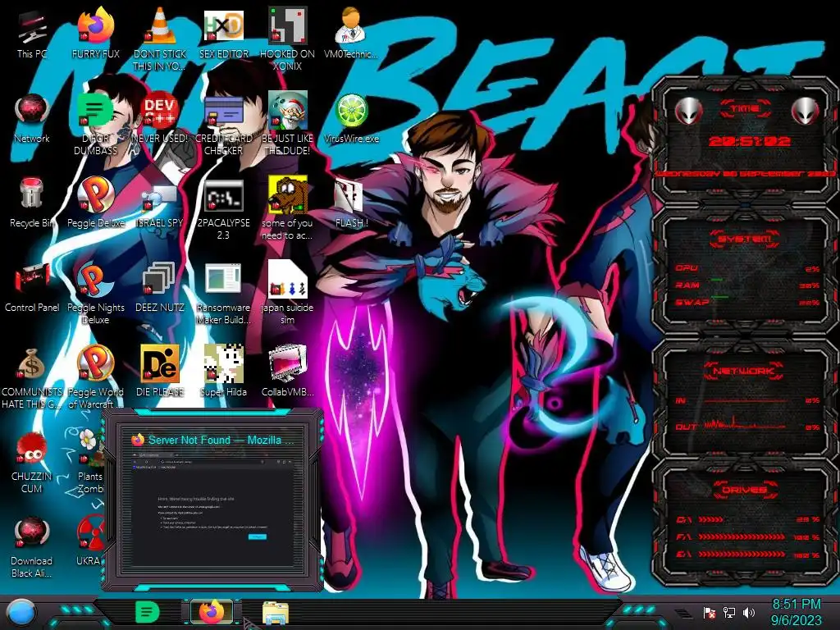This screenshot has width=840, height=630.
Task: Open the green chat app on the taskbar
Action: coord(148,612)
